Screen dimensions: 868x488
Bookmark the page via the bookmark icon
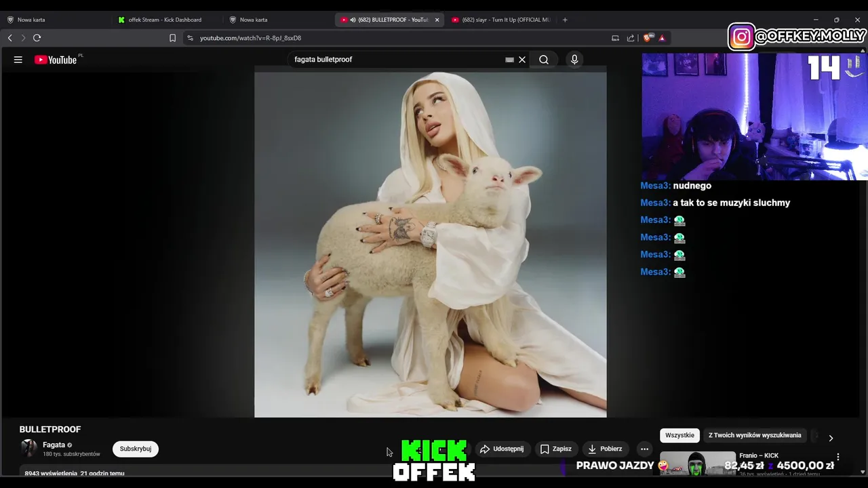tap(172, 38)
